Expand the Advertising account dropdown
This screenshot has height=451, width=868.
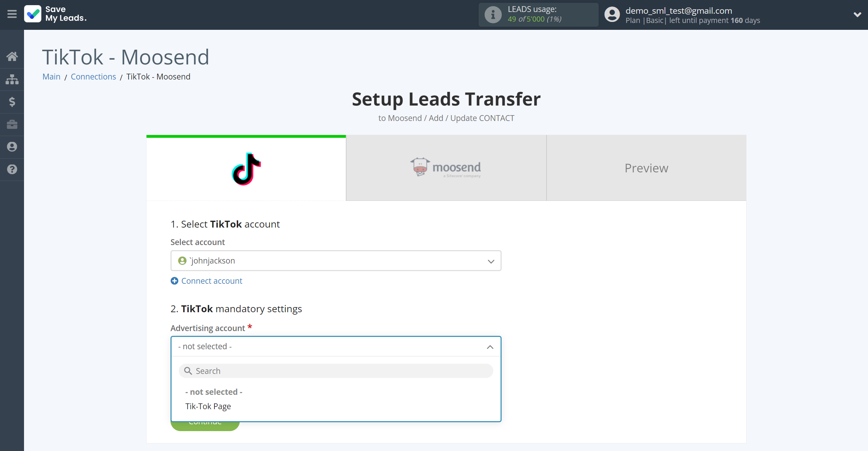(x=336, y=346)
